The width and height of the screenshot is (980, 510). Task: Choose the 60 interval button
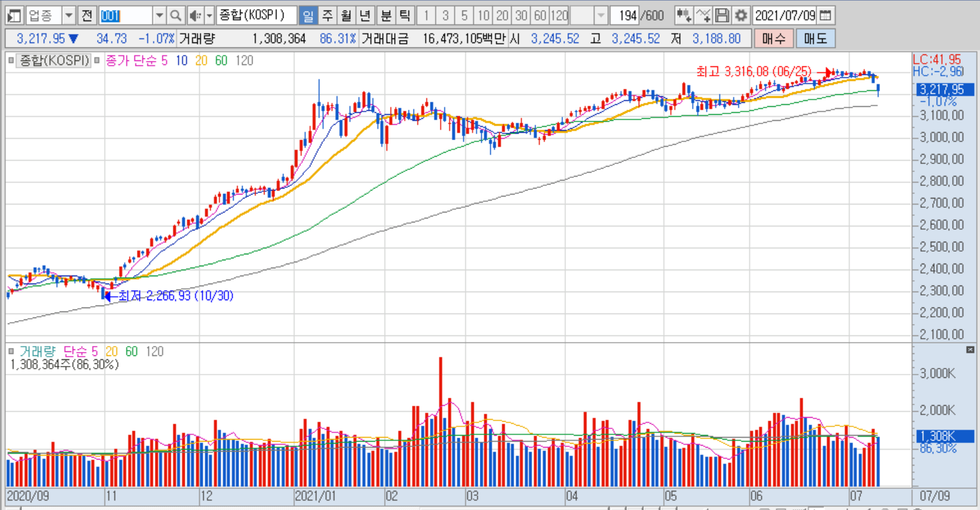[x=540, y=15]
